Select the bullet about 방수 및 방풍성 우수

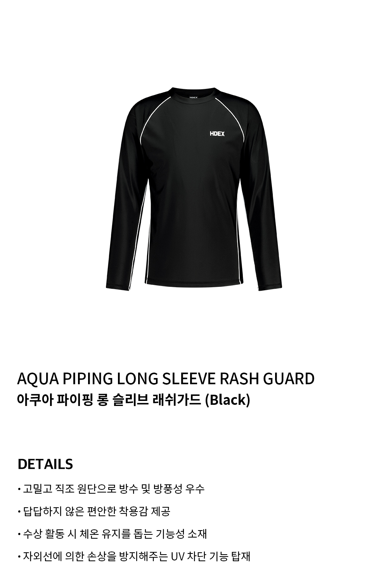[111, 489]
